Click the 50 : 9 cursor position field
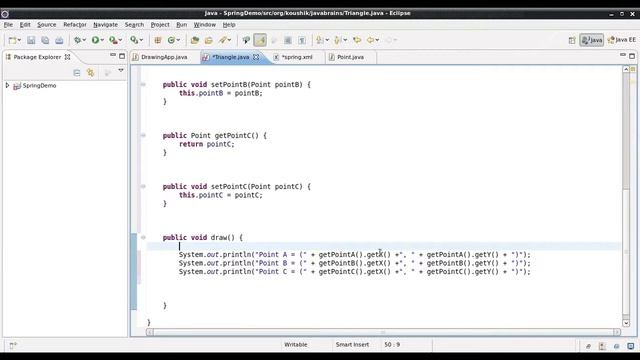This screenshot has width=640, height=360. [392, 345]
